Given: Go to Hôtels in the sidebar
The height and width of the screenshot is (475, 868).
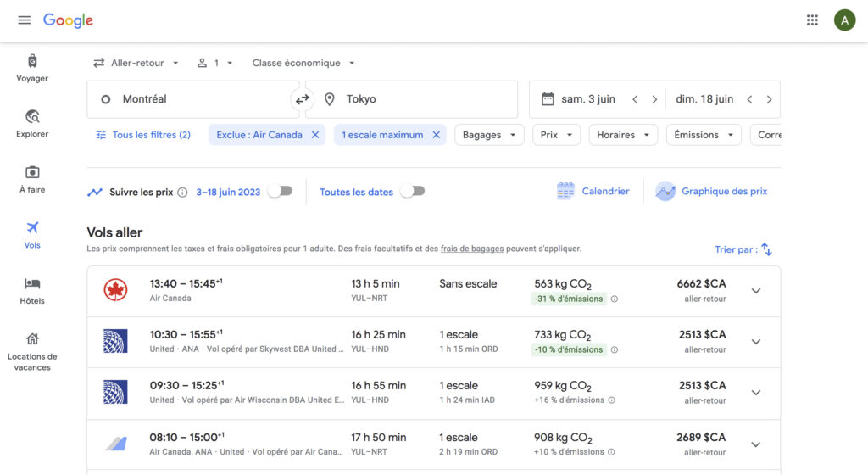Looking at the screenshot, I should [32, 290].
